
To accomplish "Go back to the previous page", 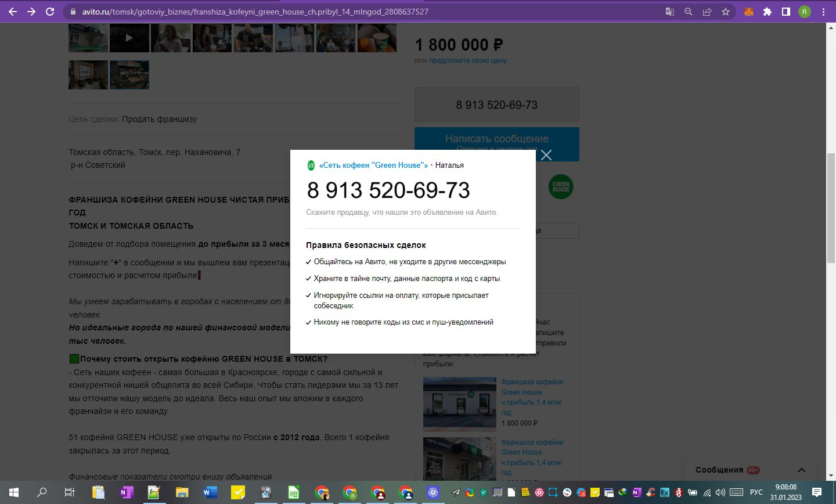I will coord(13,12).
